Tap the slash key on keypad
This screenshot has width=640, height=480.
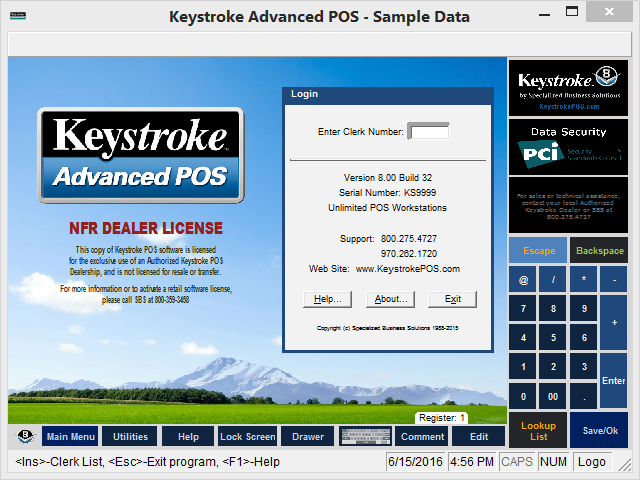point(553,280)
